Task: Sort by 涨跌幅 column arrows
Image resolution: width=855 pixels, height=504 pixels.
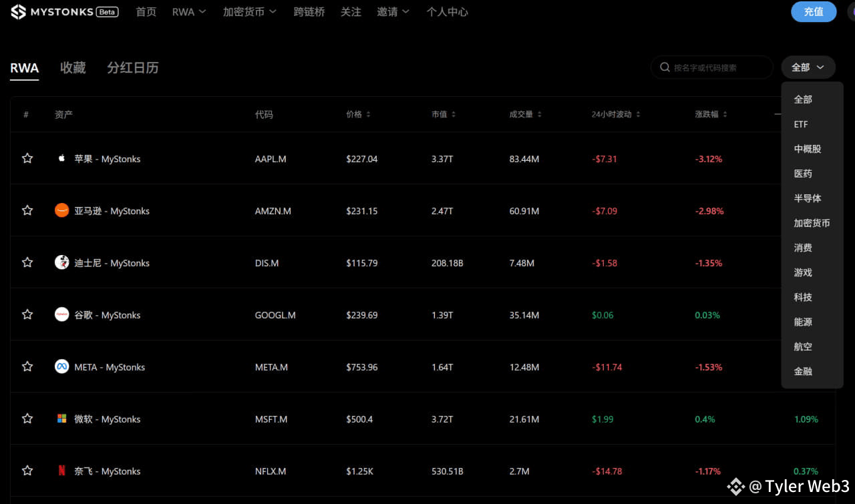Action: [x=725, y=115]
